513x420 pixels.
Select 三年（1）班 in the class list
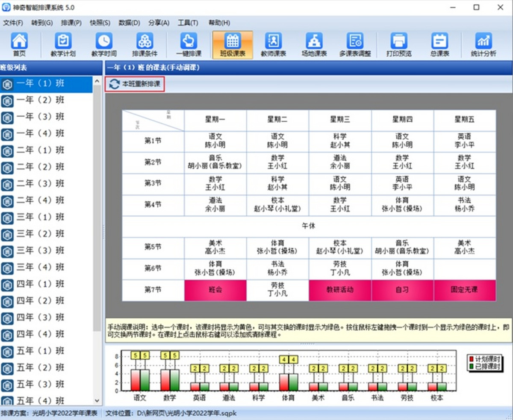(46, 218)
